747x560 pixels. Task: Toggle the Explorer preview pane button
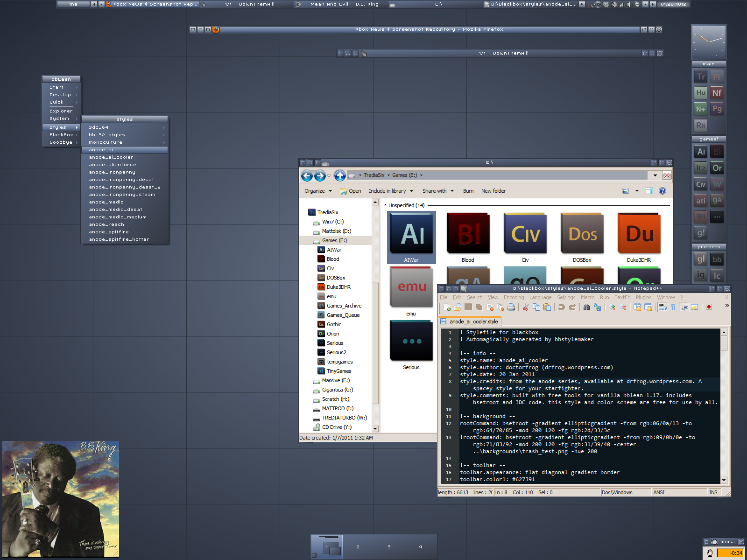649,191
